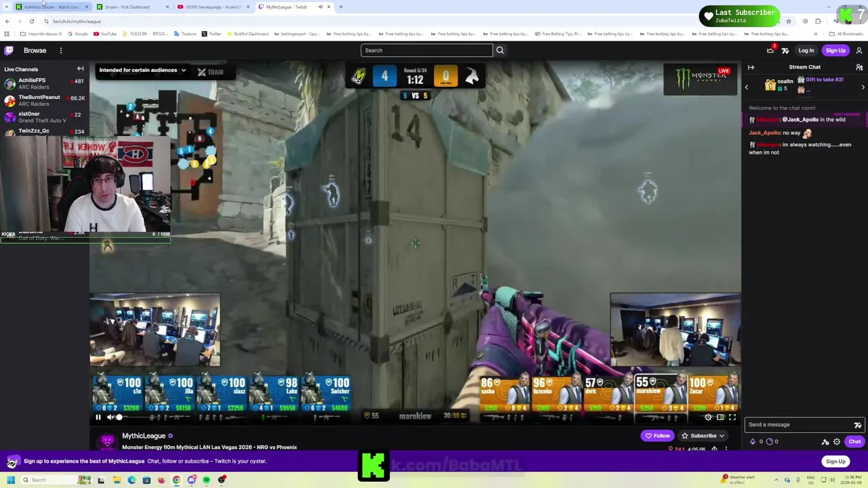Click the search magnifier button
This screenshot has height=488, width=868.
(500, 50)
